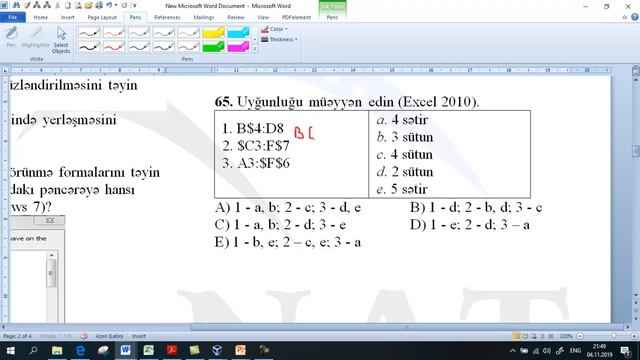Click Page: 2 of 4 in status bar

pyautogui.click(x=17, y=336)
